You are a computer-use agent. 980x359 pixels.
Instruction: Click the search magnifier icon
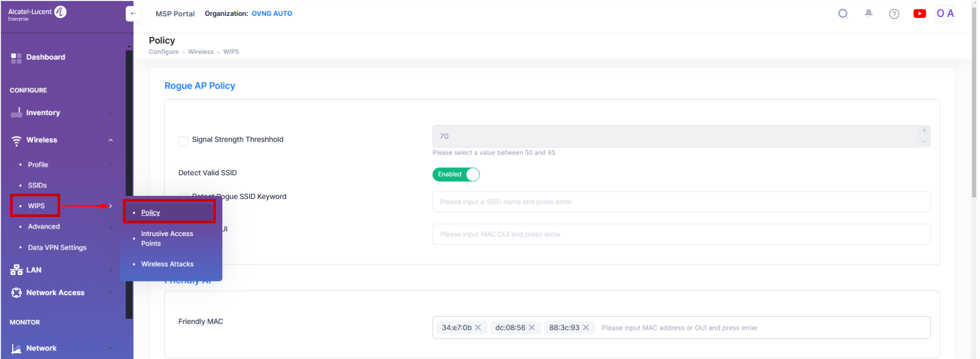click(x=843, y=14)
